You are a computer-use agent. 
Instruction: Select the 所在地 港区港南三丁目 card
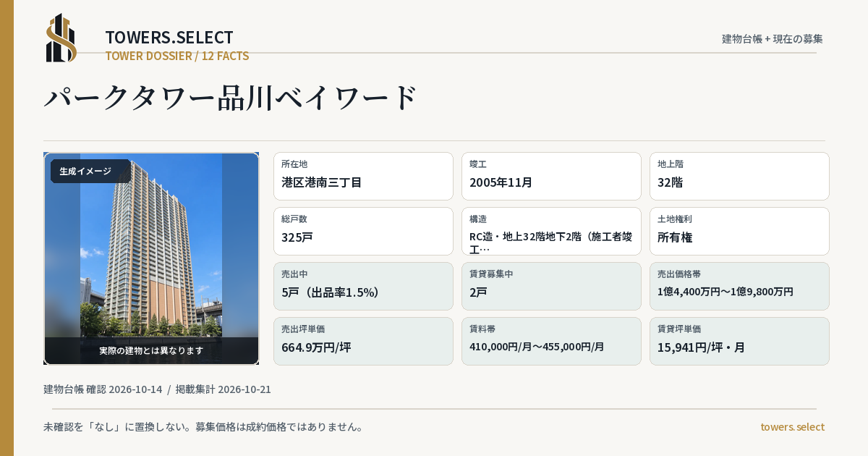pos(363,176)
